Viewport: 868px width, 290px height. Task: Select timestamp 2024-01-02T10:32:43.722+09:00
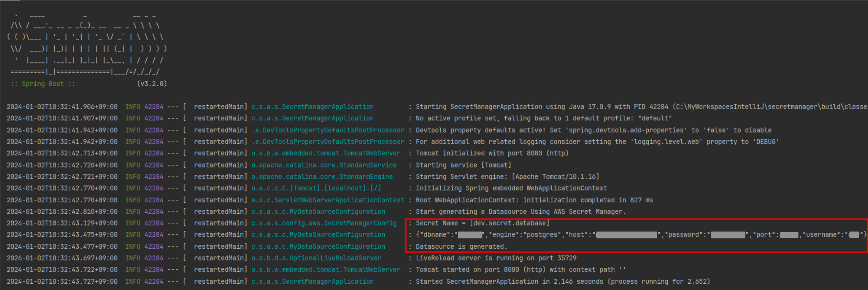tap(62, 270)
